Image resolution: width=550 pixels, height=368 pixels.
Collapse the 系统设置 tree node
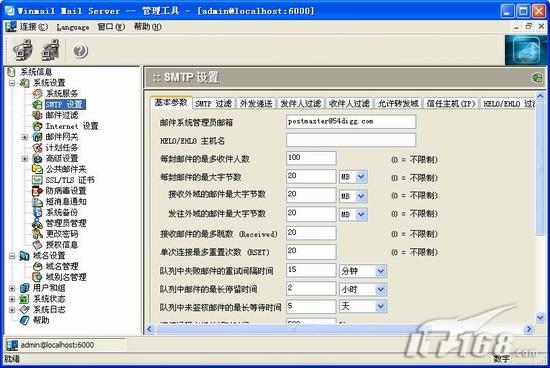(x=12, y=83)
